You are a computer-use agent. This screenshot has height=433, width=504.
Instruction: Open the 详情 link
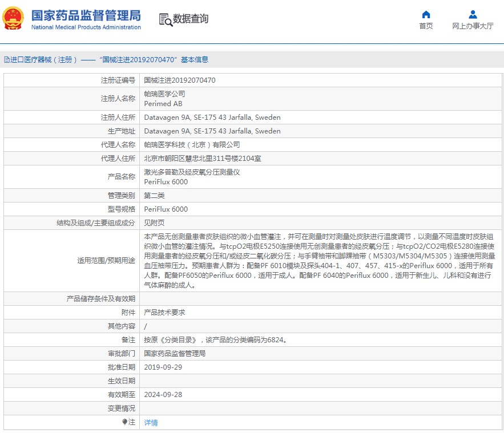[x=151, y=422]
